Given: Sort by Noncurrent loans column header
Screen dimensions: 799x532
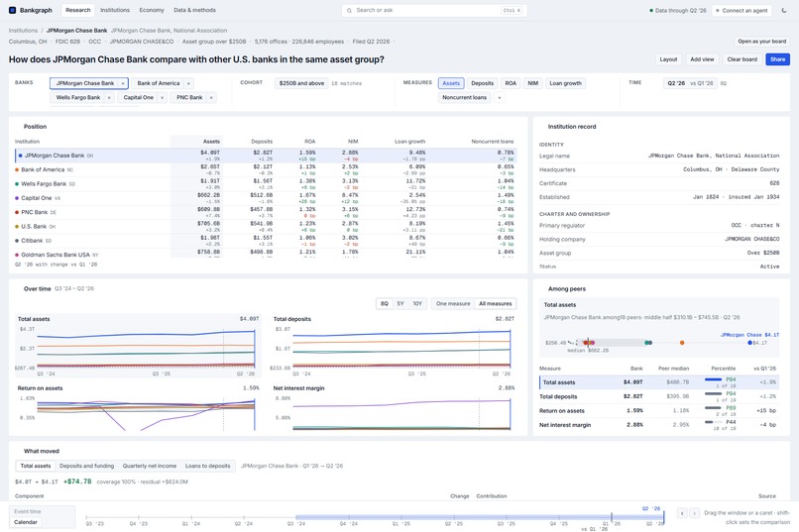Looking at the screenshot, I should pos(493,142).
